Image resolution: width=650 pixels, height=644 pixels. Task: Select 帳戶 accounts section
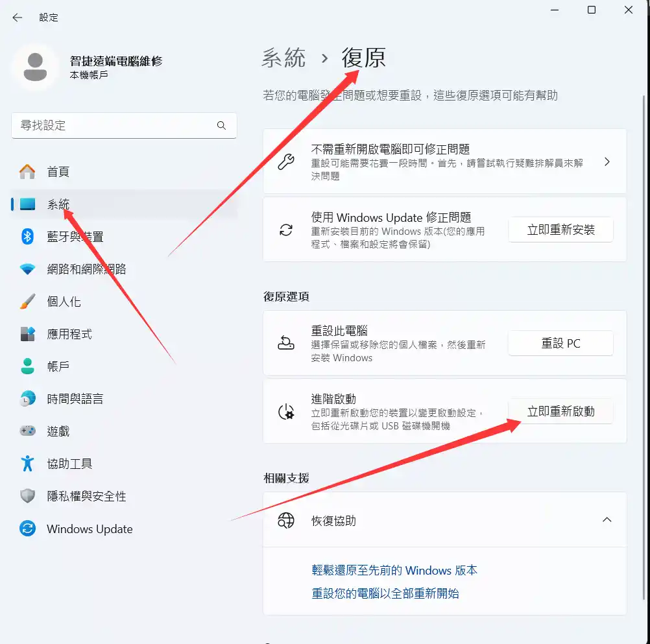coord(58,366)
